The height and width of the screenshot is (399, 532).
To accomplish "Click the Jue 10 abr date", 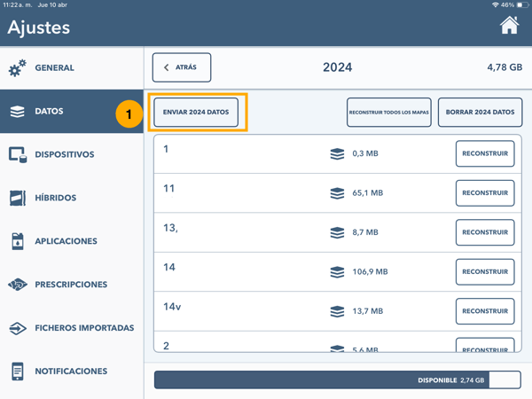I will pyautogui.click(x=52, y=4).
